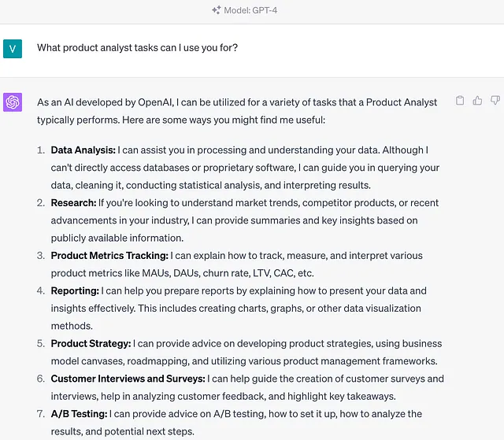Copy the response with clipboard icon
Viewport: 504px width, 440px height.
[460, 101]
